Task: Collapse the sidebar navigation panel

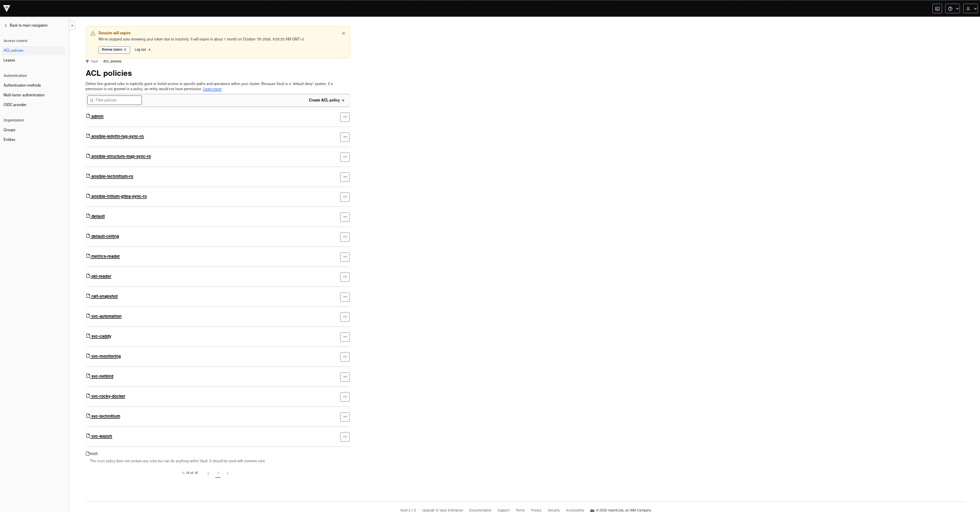Action: pyautogui.click(x=72, y=26)
